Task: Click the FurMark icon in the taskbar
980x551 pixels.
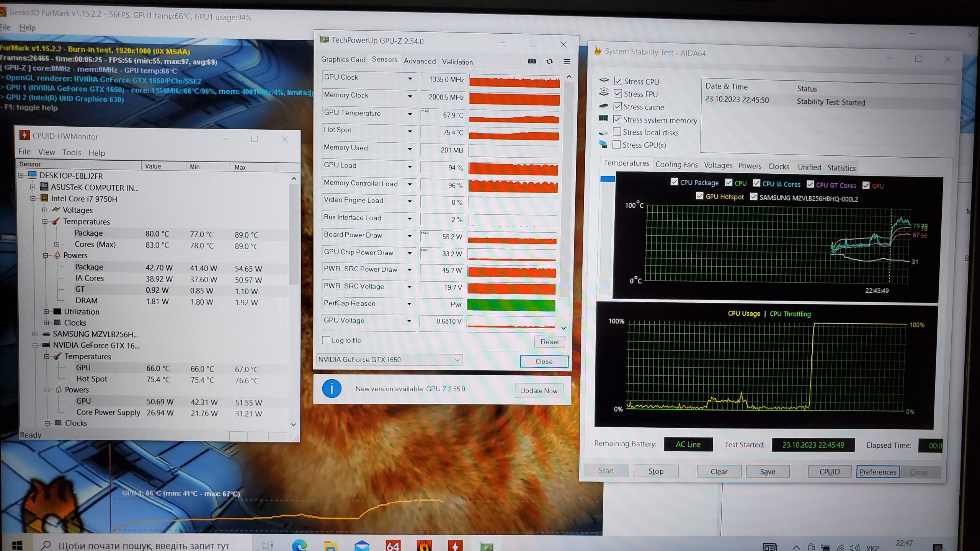Action: [x=424, y=545]
